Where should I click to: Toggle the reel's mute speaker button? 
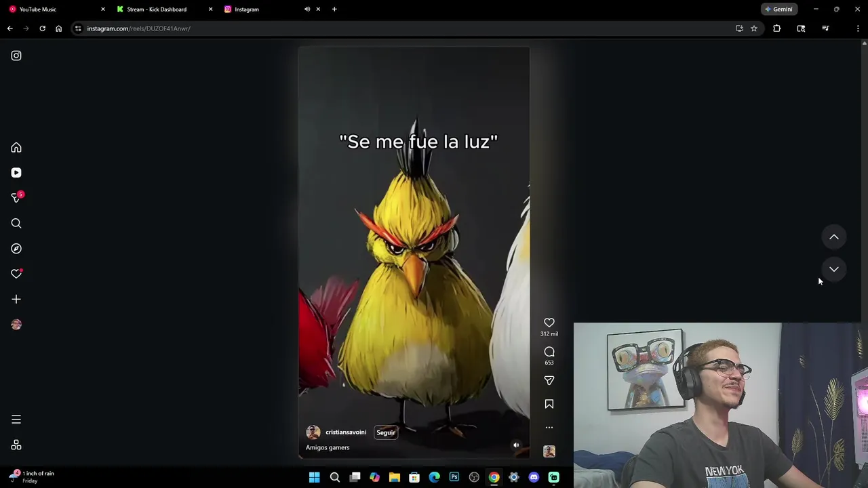516,445
